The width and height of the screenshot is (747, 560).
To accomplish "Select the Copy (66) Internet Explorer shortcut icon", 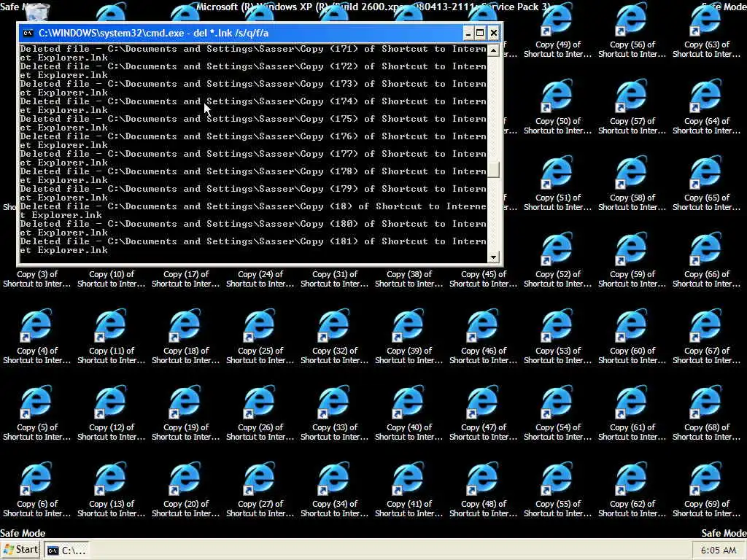I will (706, 249).
